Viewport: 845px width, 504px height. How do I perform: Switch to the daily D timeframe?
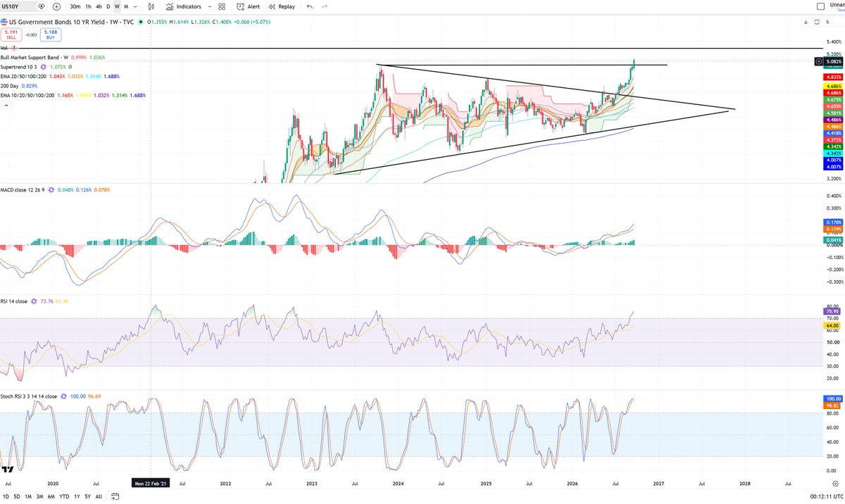click(x=108, y=6)
